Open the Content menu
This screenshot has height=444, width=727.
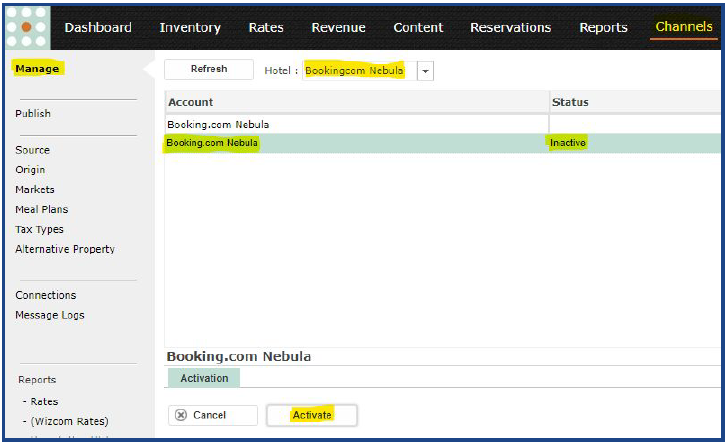pyautogui.click(x=418, y=27)
